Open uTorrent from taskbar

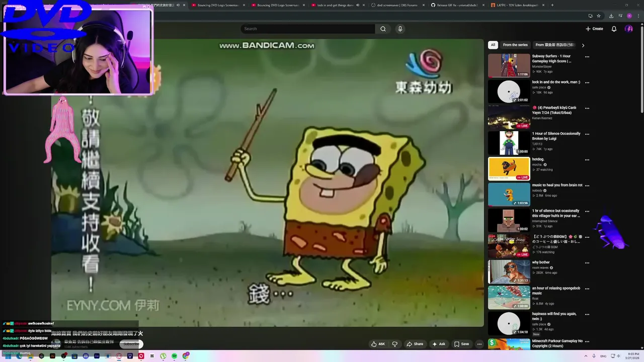pos(163,356)
